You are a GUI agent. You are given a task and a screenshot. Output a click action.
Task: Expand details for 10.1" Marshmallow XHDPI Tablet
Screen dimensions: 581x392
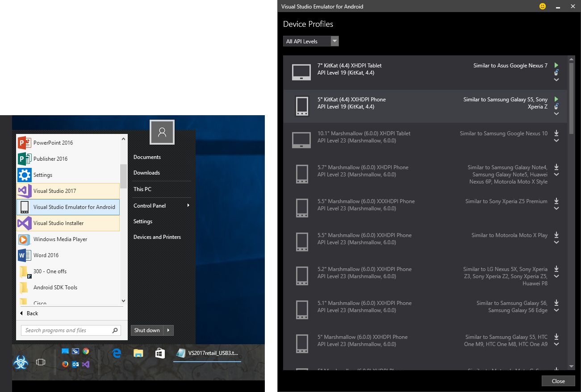tap(556, 141)
